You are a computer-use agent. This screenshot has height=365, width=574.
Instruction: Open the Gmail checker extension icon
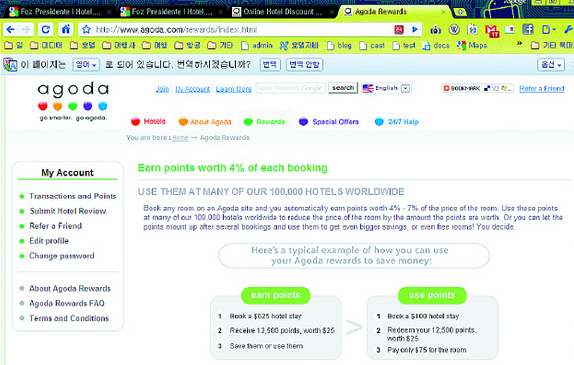pyautogui.click(x=492, y=30)
